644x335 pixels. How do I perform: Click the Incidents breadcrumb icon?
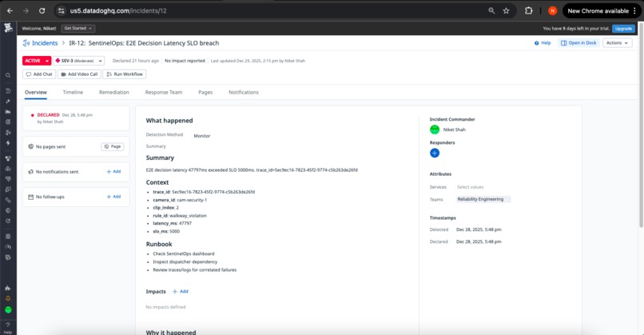26,43
